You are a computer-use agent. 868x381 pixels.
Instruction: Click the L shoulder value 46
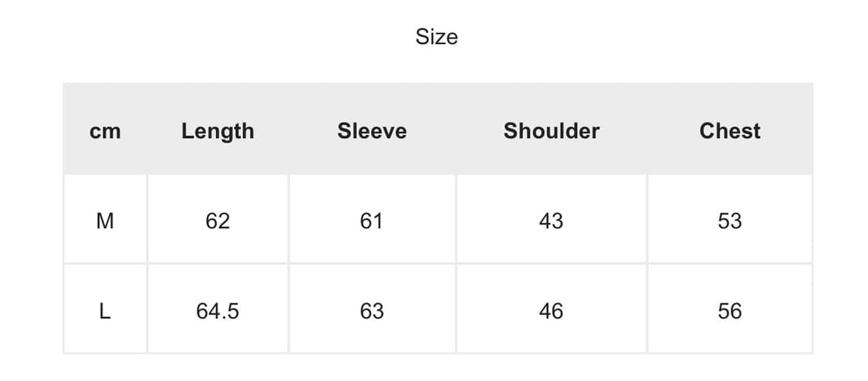551,312
